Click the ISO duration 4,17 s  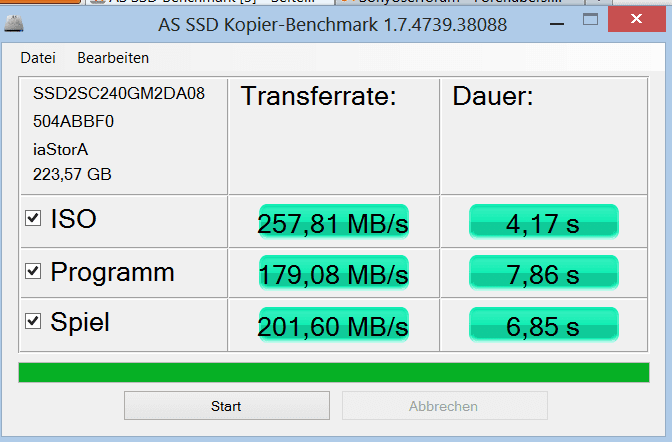pyautogui.click(x=543, y=223)
